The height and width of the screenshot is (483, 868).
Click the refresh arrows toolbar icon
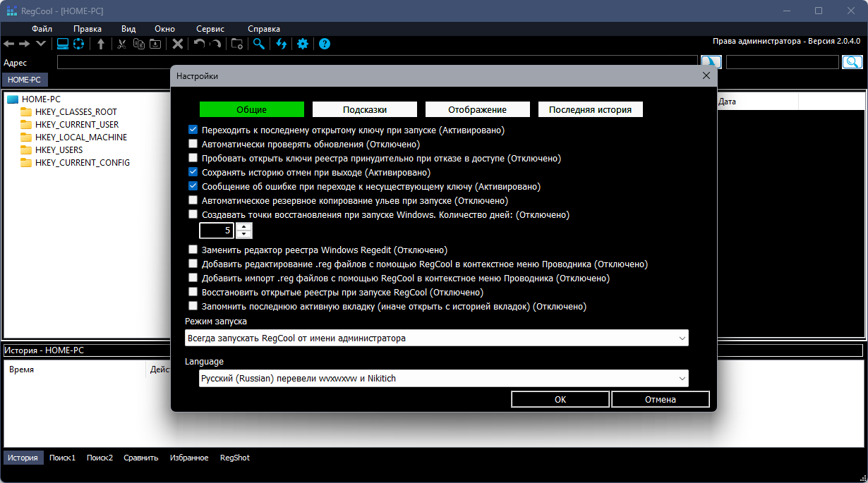point(281,44)
